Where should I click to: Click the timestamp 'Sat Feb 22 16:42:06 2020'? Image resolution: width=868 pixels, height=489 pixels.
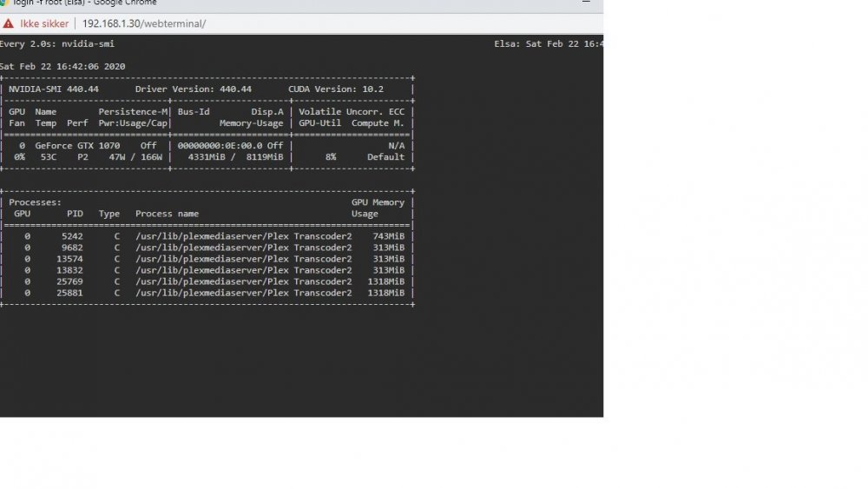point(62,67)
